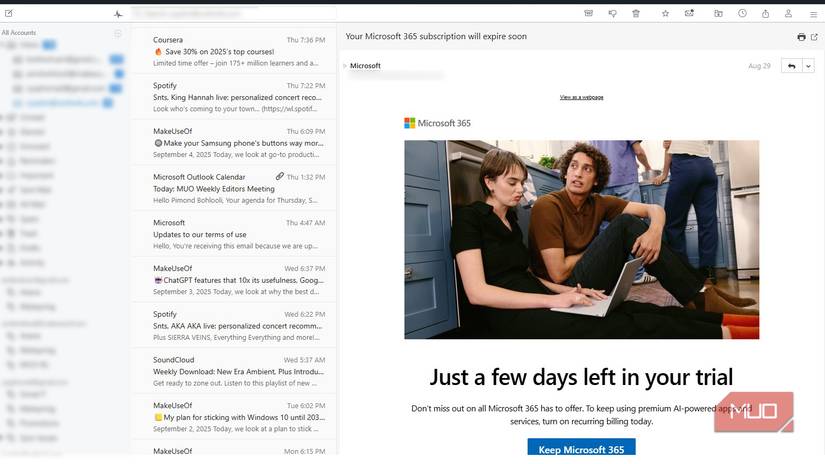
Task: Open 'Today: MUO Weekly Editors Meeting' email
Action: point(234,188)
